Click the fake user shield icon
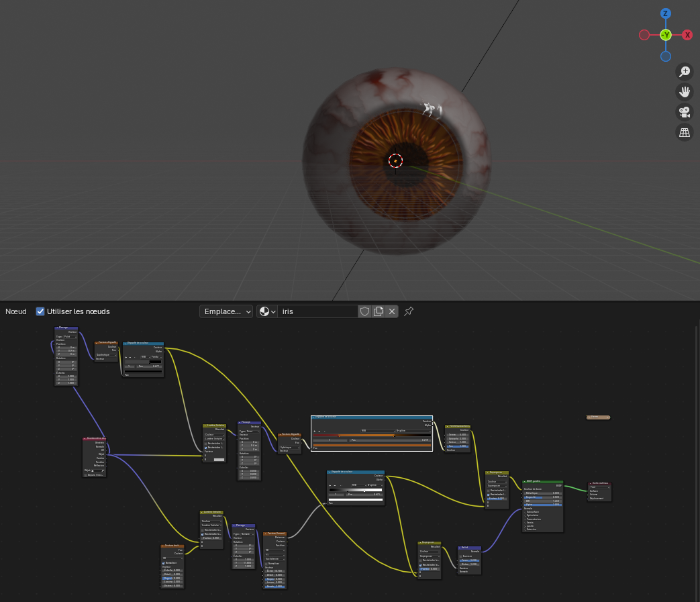 pos(365,311)
